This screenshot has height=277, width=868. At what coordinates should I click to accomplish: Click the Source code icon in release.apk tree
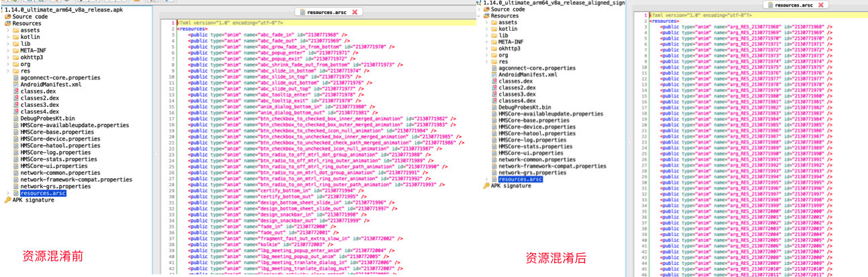pyautogui.click(x=7, y=16)
